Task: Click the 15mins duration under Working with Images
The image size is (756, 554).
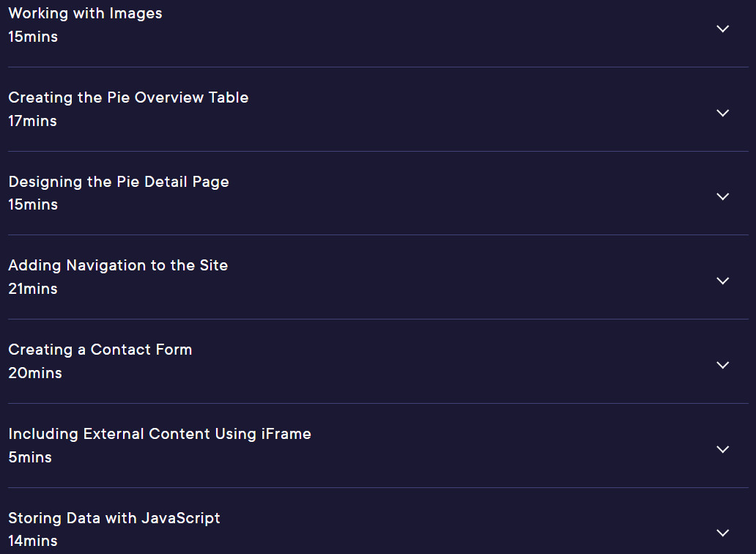Action: (33, 37)
